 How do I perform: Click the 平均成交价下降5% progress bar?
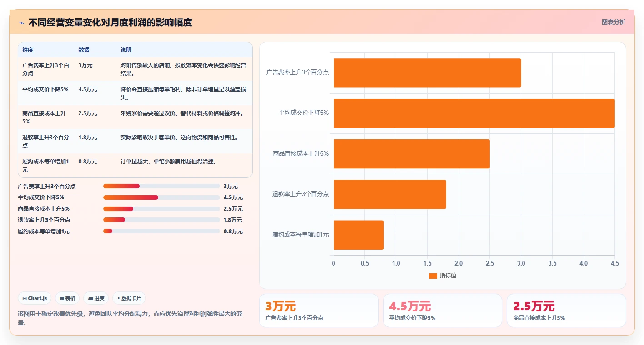(x=161, y=197)
